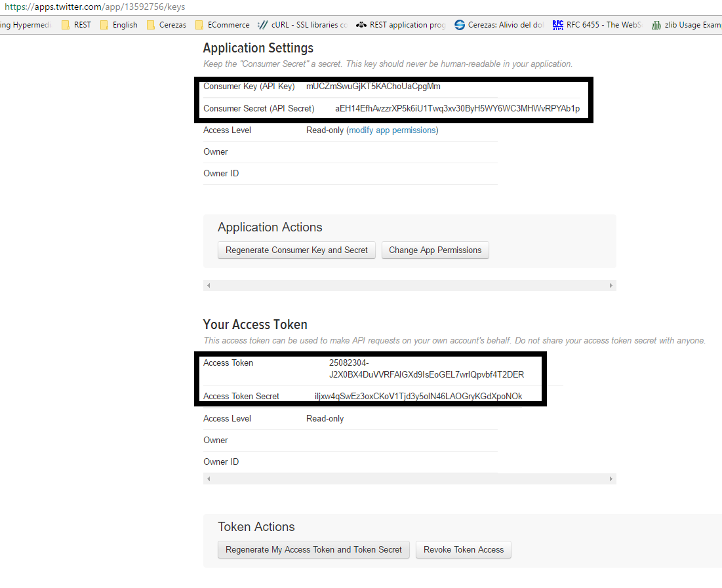Viewport: 722px width, 588px height.
Task: Click right arrow of upper horizontal scrollbar
Action: [x=611, y=286]
